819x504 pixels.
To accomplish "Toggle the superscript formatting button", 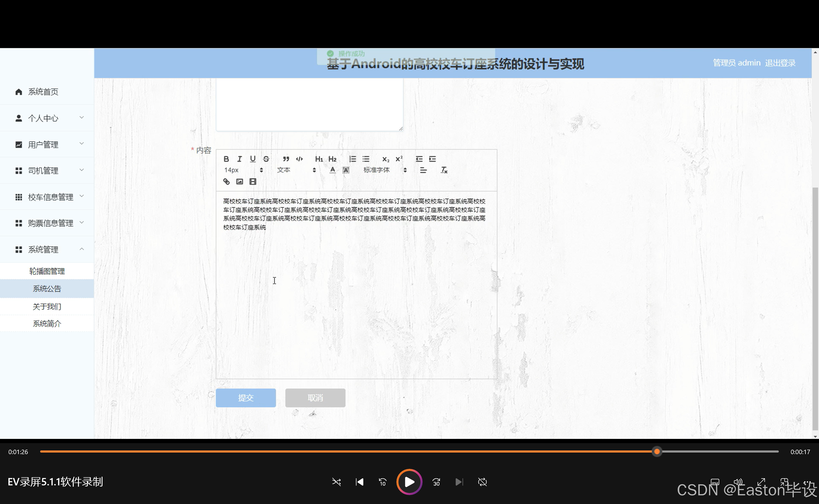I will pos(399,159).
